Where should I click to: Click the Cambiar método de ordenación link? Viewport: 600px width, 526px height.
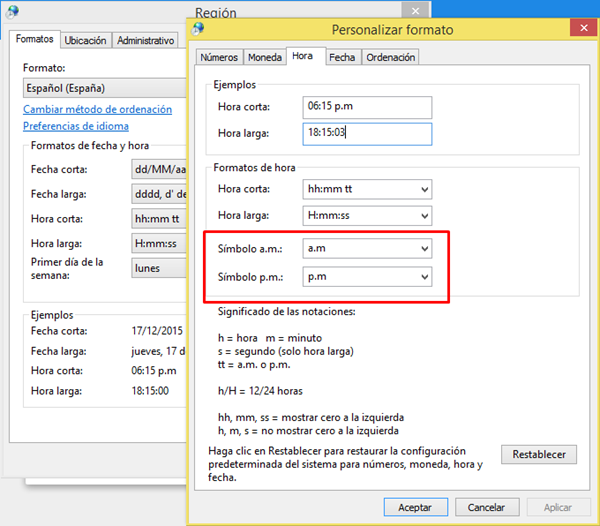97,109
